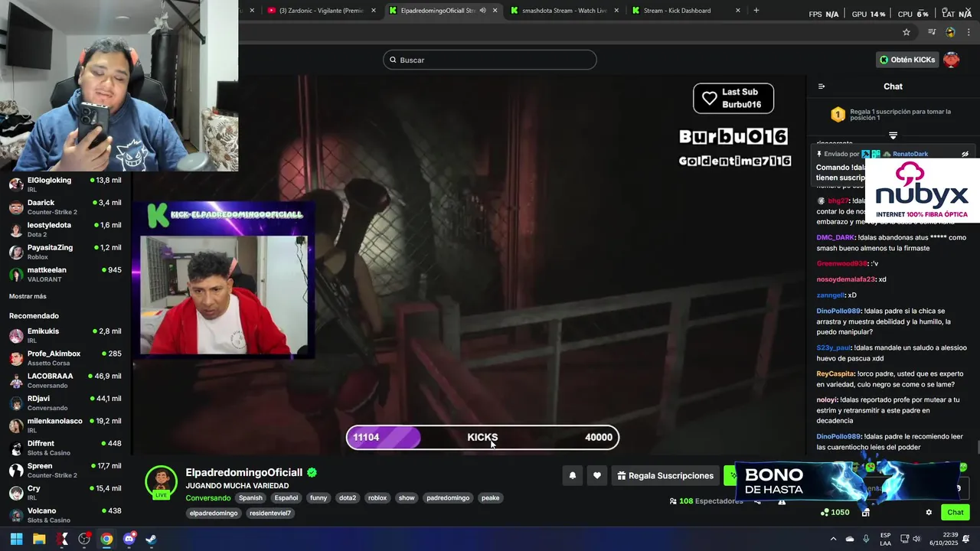Select the dota2 tag
The height and width of the screenshot is (551, 980).
[348, 498]
